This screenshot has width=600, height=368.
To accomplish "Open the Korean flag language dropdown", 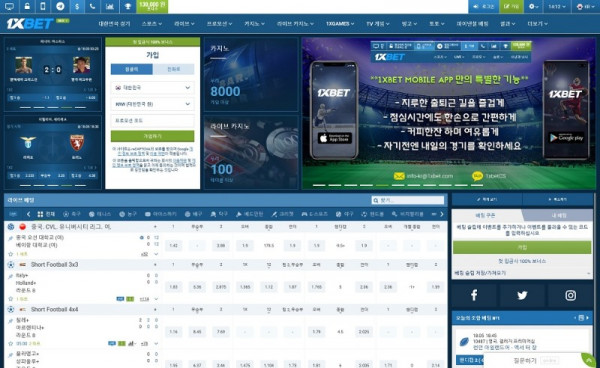I will [x=585, y=7].
